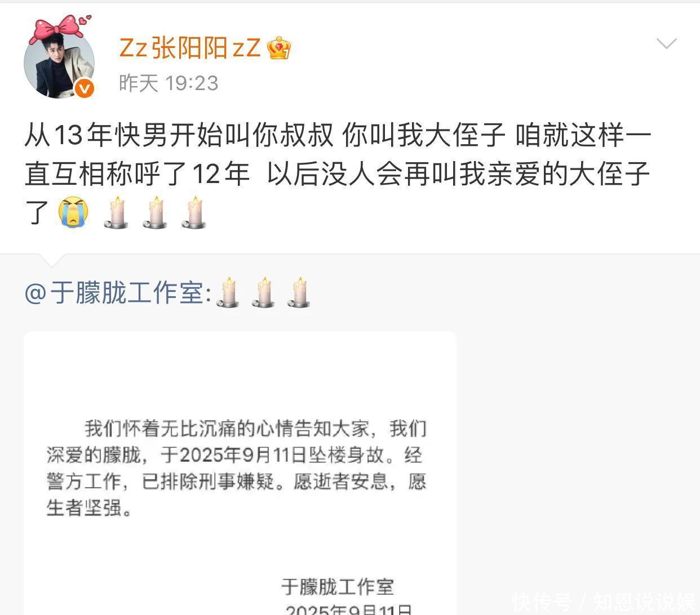Image resolution: width=700 pixels, height=615 pixels.
Task: Click the orange verified V badge
Action: tap(85, 88)
